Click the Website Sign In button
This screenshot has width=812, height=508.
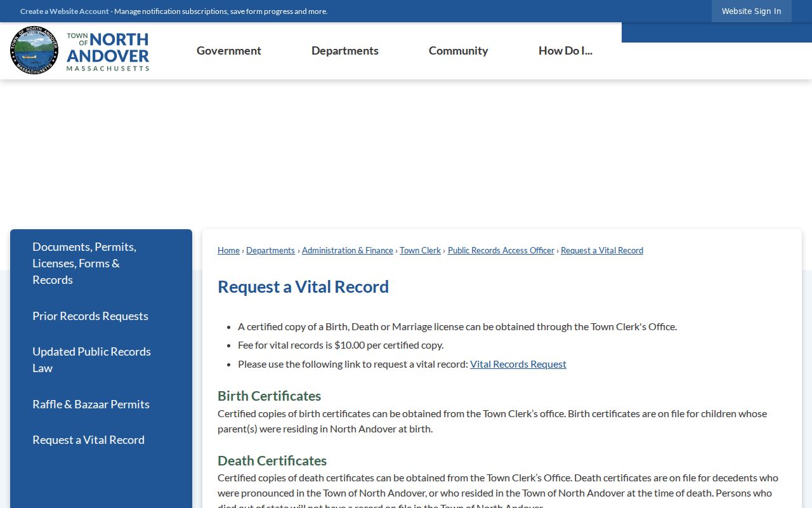pos(752,11)
